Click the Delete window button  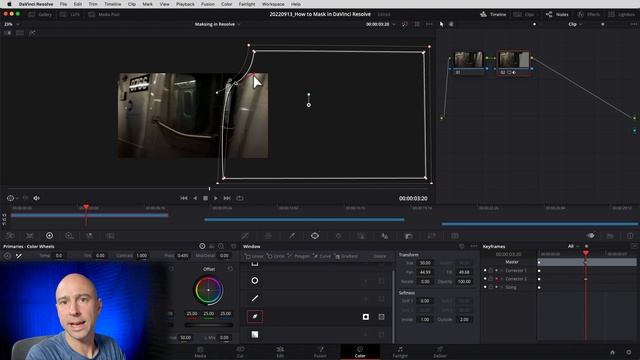(x=379, y=256)
